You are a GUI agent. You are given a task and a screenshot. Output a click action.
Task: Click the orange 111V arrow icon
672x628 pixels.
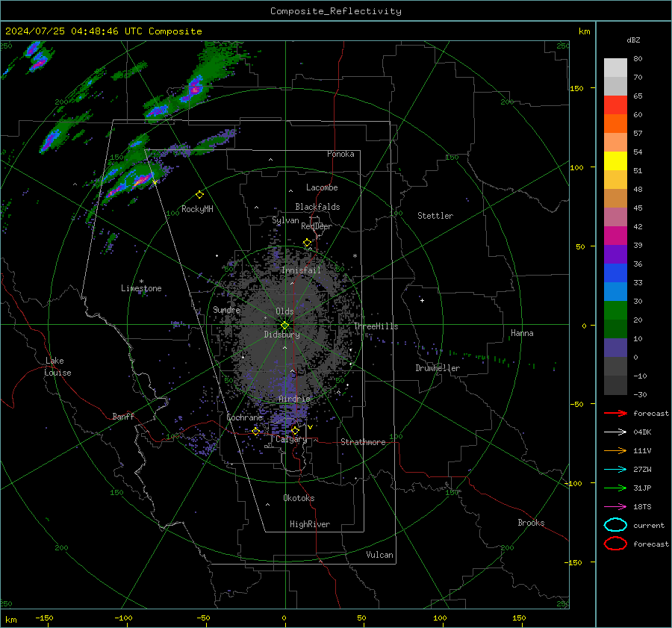(615, 450)
